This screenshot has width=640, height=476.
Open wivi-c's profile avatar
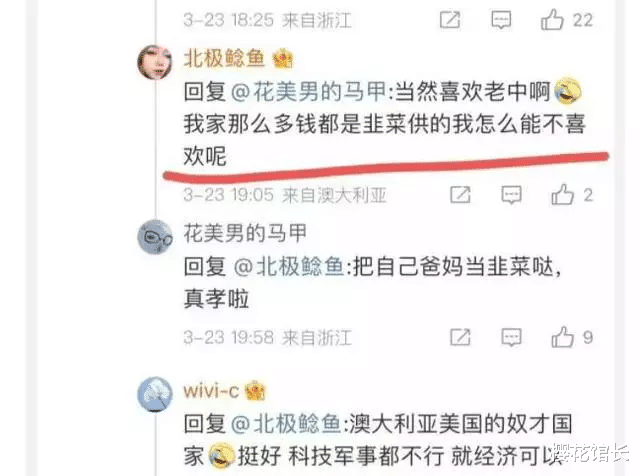click(x=155, y=394)
